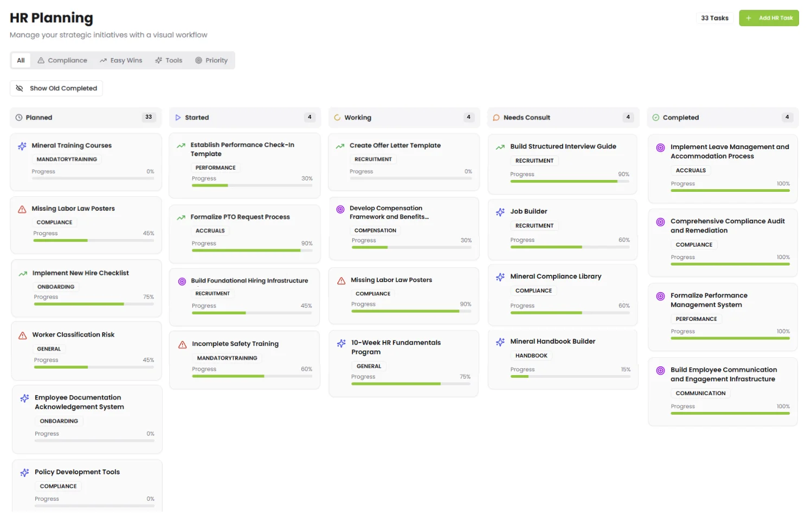This screenshot has height=516, width=812.
Task: Click Establish Performance Check-In Template title
Action: coord(242,149)
